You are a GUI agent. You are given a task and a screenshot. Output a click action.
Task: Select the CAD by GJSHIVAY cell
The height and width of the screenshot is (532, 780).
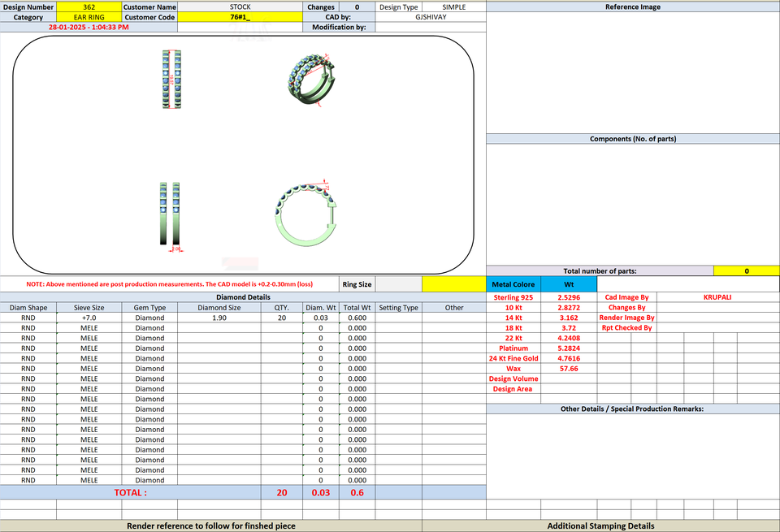[431, 17]
